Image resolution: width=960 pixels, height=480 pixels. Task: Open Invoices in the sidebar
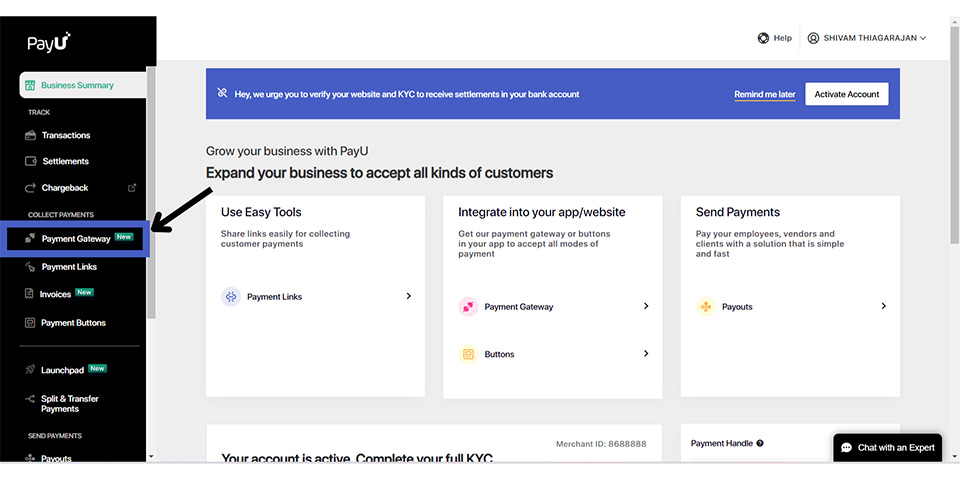click(55, 294)
